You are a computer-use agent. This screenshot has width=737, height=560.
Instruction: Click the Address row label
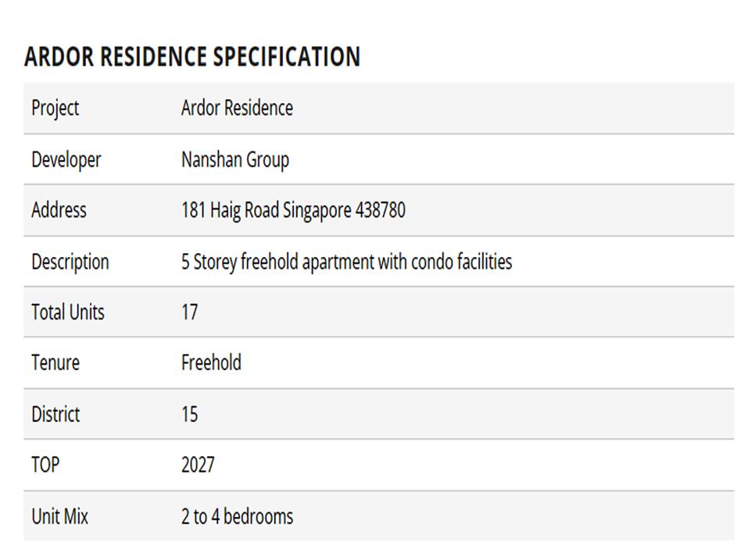pyautogui.click(x=59, y=210)
